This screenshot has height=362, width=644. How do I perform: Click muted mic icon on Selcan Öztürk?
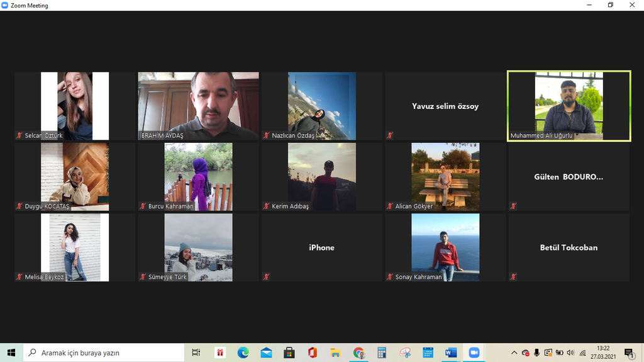click(x=19, y=135)
